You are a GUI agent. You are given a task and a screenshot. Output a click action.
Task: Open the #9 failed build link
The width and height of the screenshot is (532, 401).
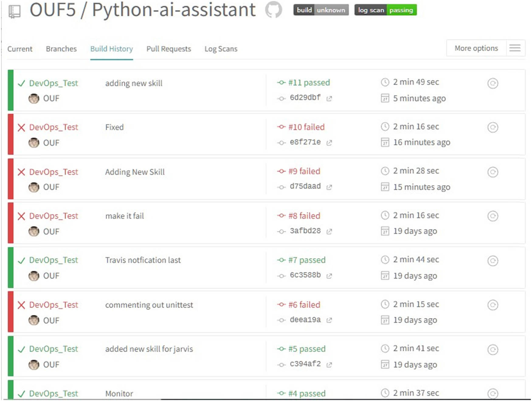tap(304, 171)
